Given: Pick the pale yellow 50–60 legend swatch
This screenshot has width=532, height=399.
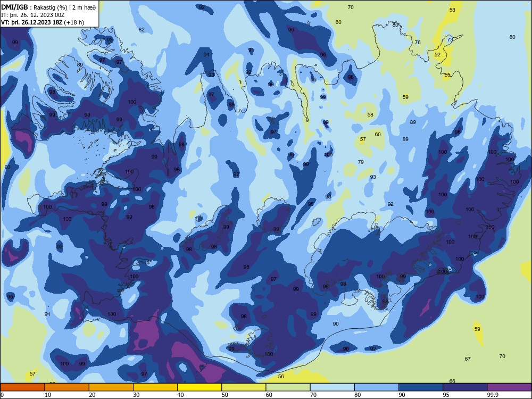Looking at the screenshot, I should [x=244, y=387].
